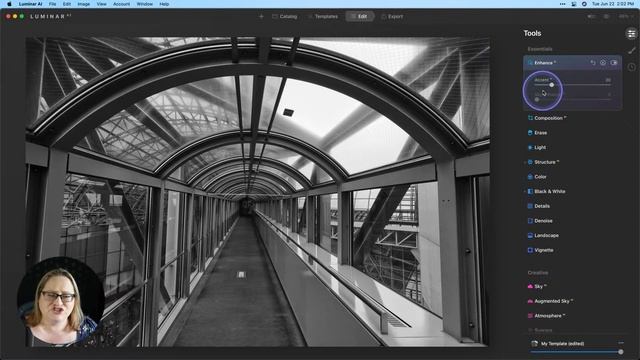Click the Color tool icon
Screen dimensions: 640x360
(530, 177)
